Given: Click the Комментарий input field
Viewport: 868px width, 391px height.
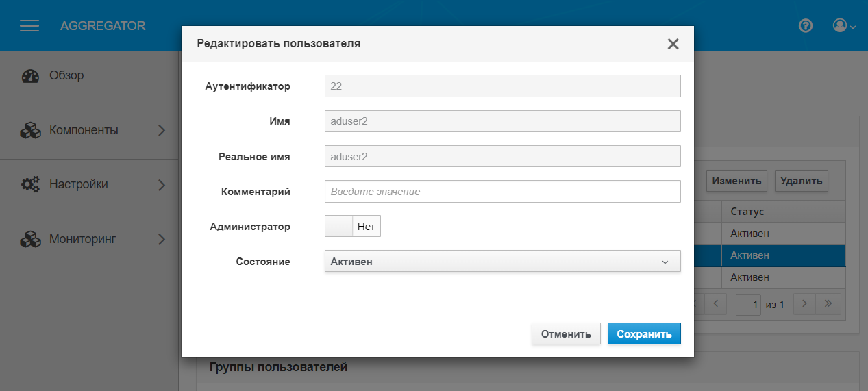Looking at the screenshot, I should (502, 192).
